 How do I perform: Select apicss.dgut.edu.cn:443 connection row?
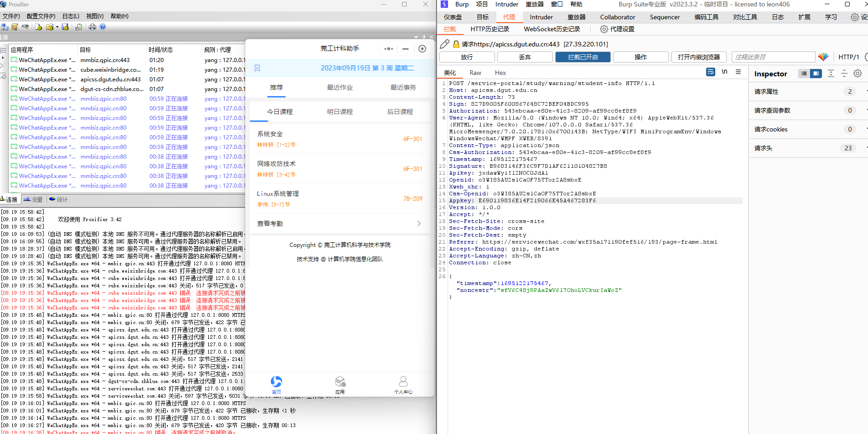(128, 79)
